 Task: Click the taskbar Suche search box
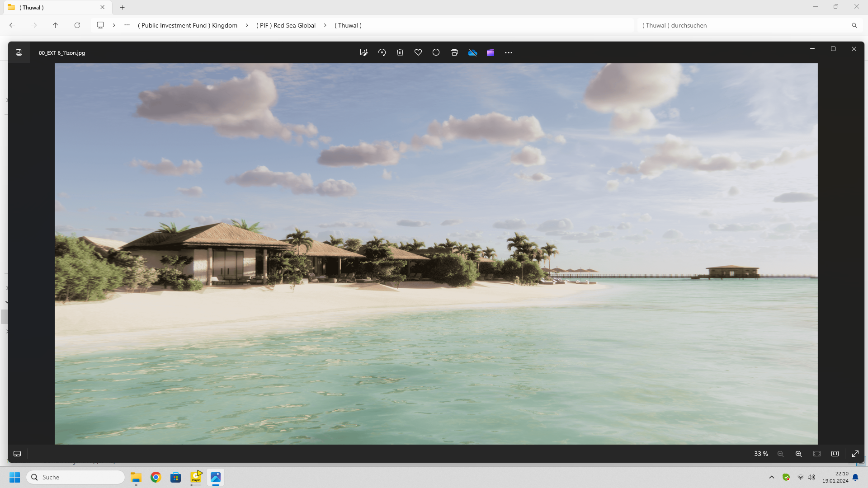click(x=75, y=477)
